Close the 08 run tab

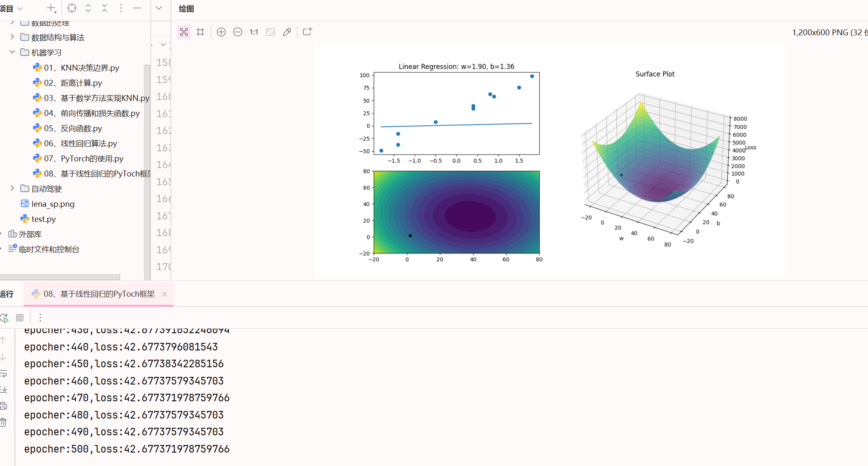pyautogui.click(x=165, y=294)
